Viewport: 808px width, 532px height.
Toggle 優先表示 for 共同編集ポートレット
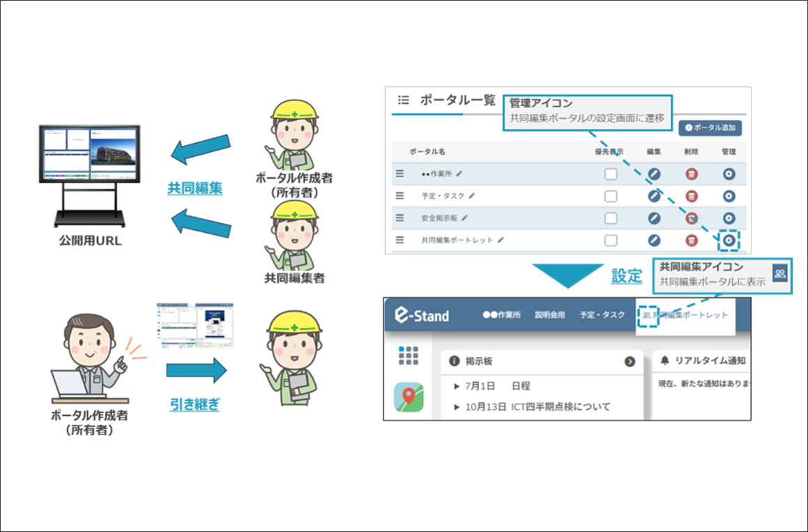click(611, 241)
